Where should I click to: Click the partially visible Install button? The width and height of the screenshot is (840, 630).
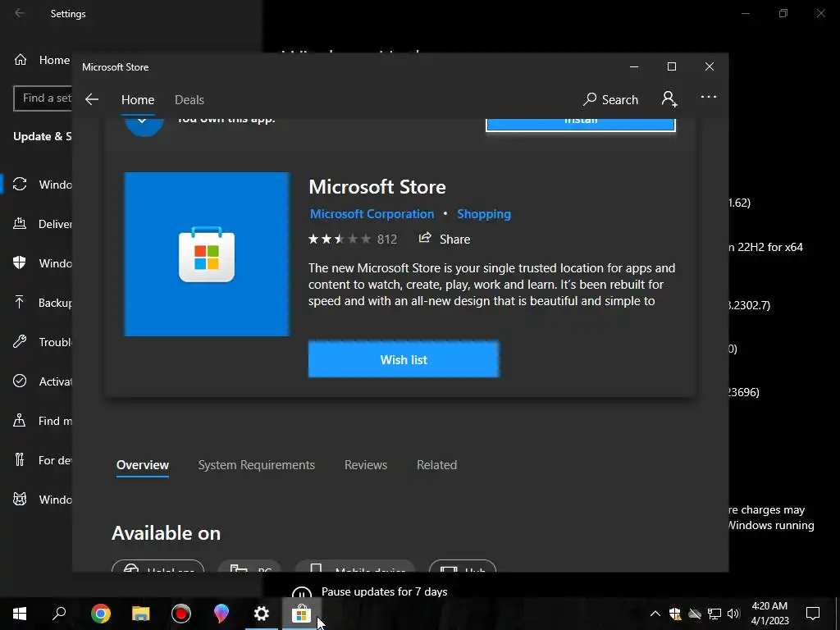580,125
